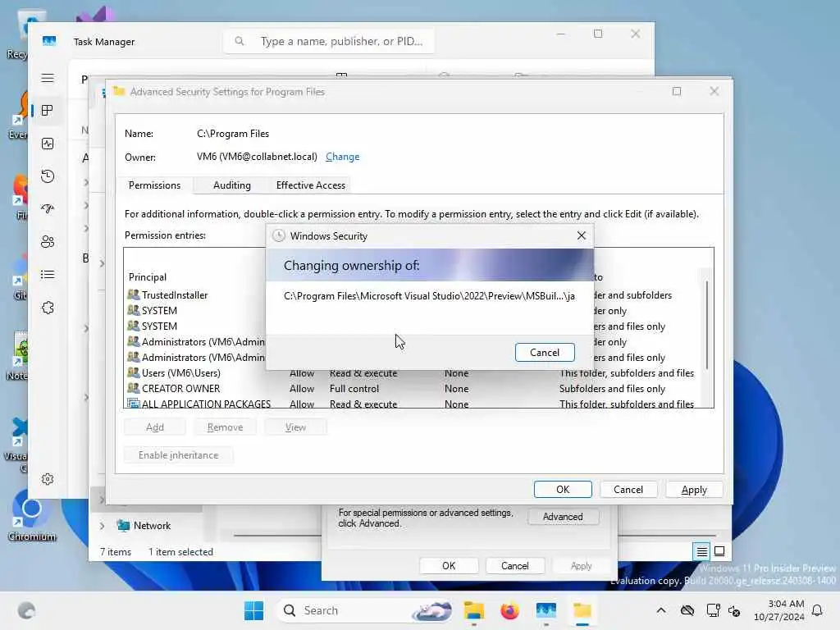840x630 pixels.
Task: Click Cancel in Advanced Security Settings
Action: (x=628, y=490)
